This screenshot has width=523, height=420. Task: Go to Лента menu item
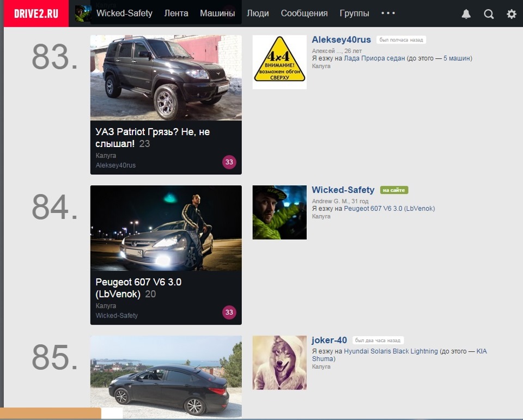point(176,13)
